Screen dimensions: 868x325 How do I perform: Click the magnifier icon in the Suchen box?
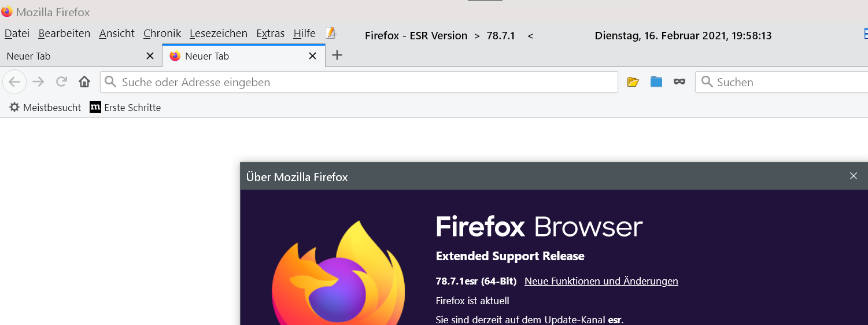click(x=706, y=82)
